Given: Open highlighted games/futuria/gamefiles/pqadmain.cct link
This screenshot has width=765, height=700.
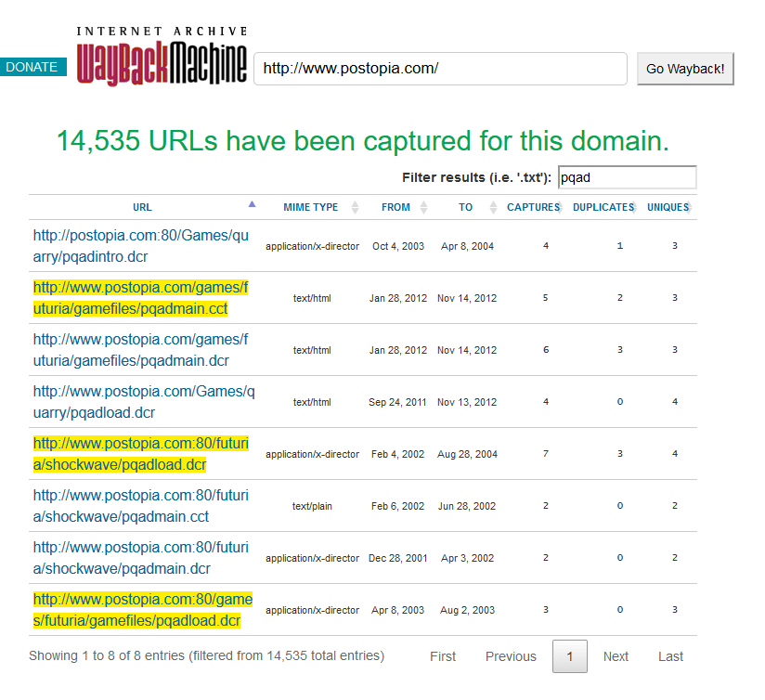Looking at the screenshot, I should [x=140, y=298].
